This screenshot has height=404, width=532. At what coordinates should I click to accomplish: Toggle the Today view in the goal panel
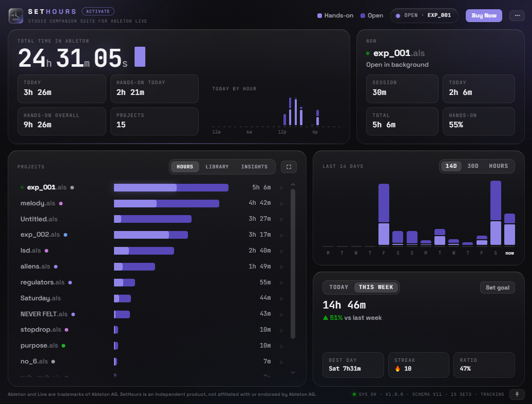(x=338, y=287)
